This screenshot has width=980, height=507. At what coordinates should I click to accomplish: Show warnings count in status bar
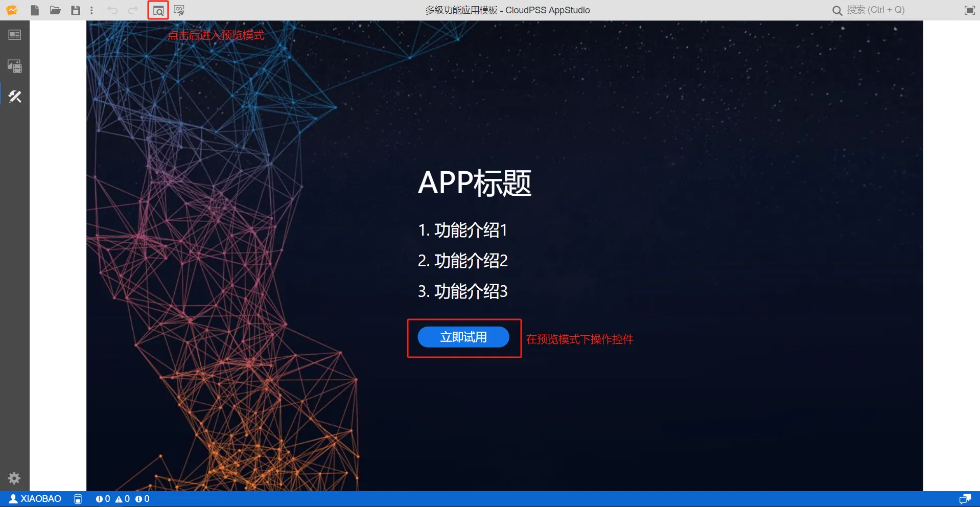click(123, 499)
